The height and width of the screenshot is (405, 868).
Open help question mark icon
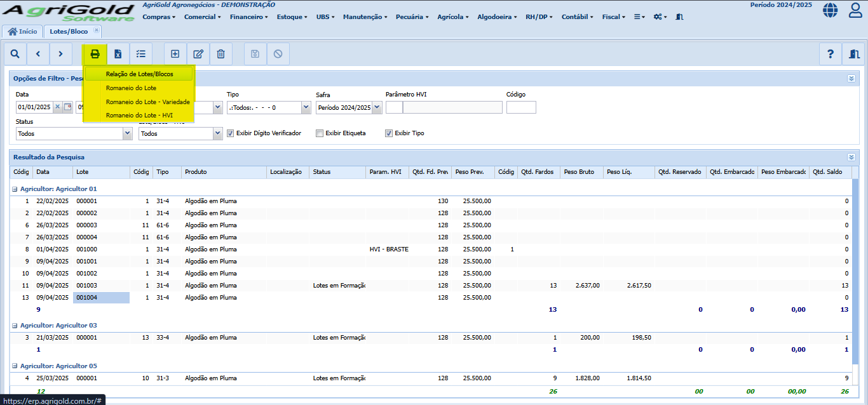[x=831, y=54]
